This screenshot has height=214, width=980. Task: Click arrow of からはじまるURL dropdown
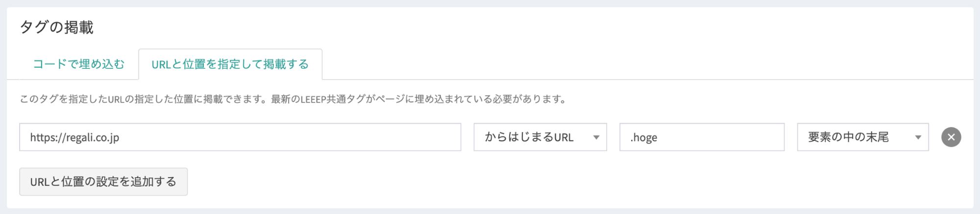point(596,137)
